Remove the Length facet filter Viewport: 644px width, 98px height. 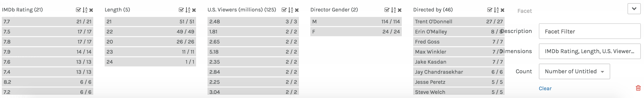(x=194, y=10)
